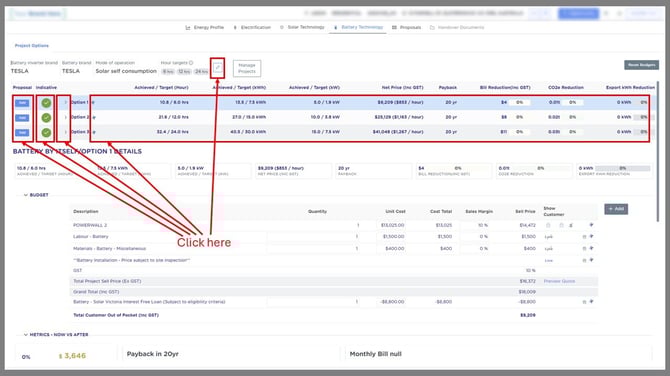The height and width of the screenshot is (376, 670).
Task: Click the Payback column header
Action: pos(447,88)
